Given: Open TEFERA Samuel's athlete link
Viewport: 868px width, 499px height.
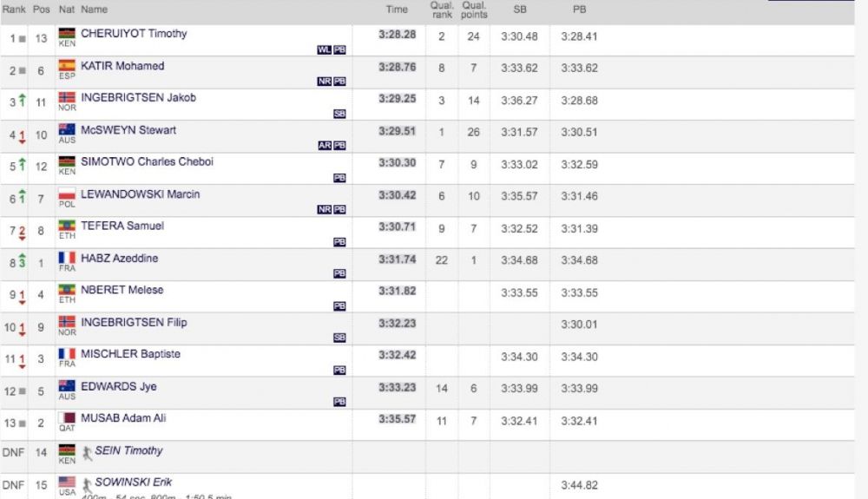Looking at the screenshot, I should point(122,226).
